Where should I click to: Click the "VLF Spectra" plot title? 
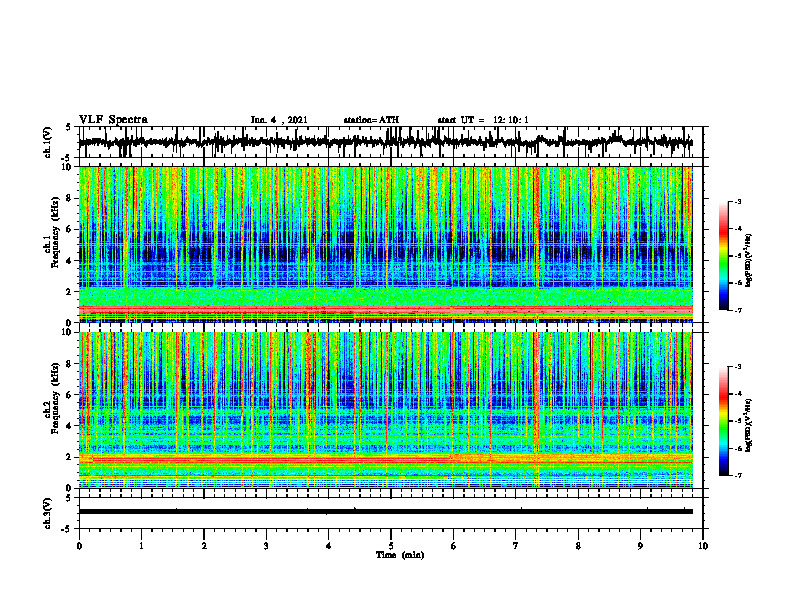[x=113, y=120]
